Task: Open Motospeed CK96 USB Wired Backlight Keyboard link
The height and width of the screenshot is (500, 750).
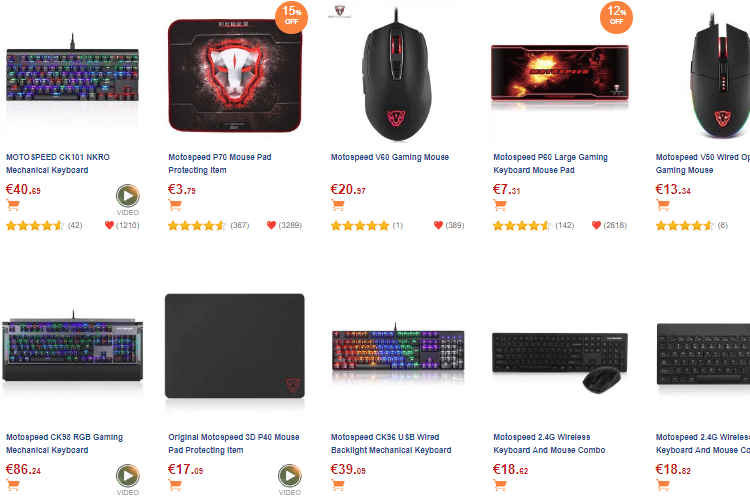Action: 391,444
